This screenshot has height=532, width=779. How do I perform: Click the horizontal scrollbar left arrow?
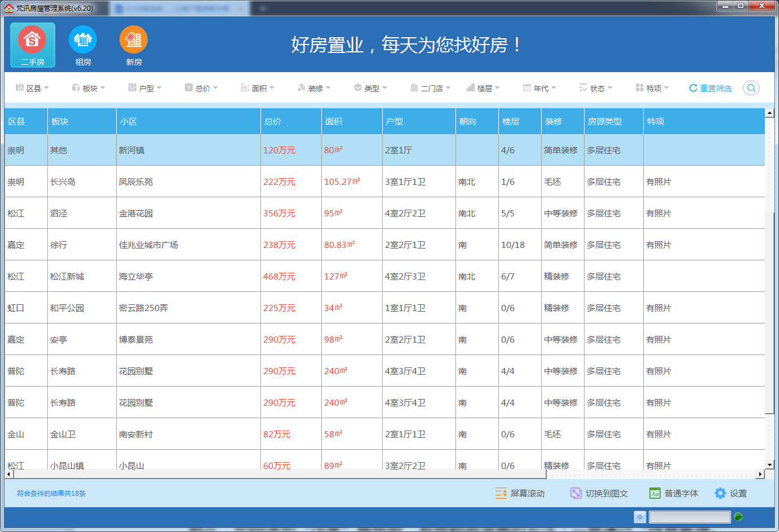click(8, 475)
